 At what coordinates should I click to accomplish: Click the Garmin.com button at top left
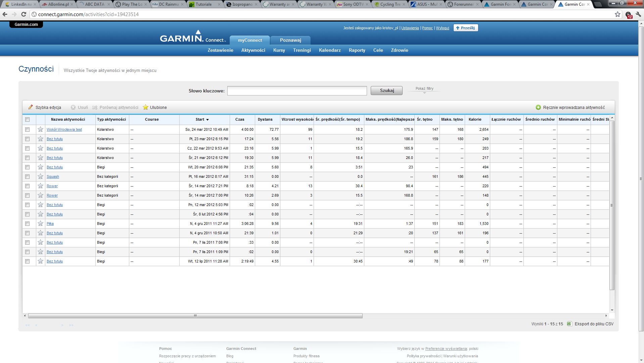[x=26, y=24]
